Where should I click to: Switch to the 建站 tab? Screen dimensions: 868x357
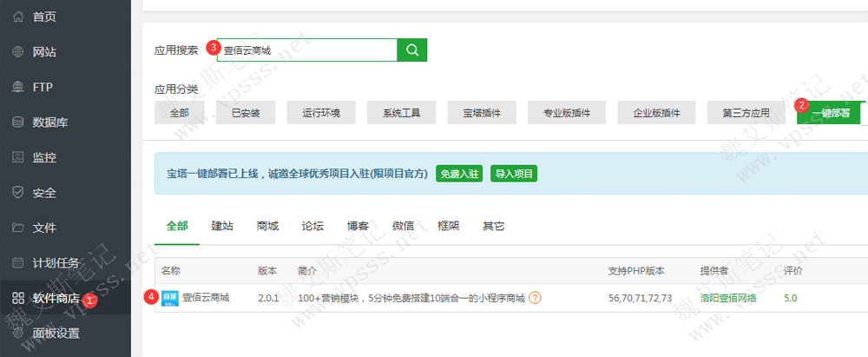tap(222, 226)
